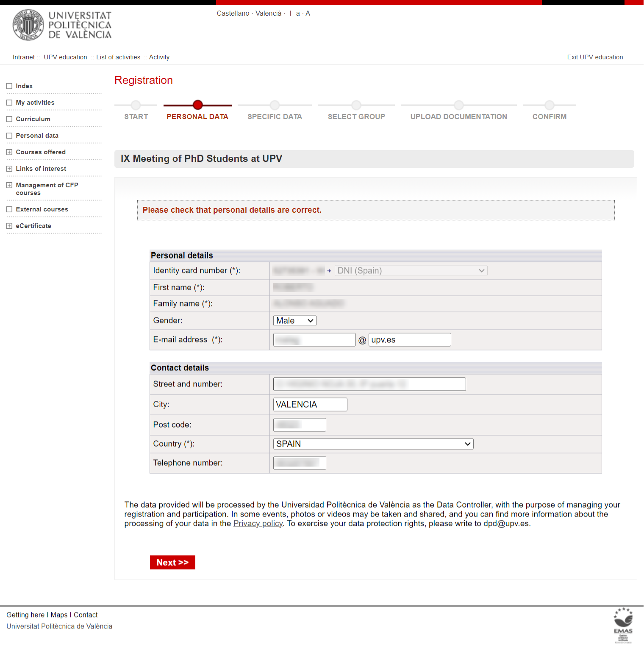This screenshot has height=656, width=644.
Task: Select the START step circle
Action: (136, 105)
